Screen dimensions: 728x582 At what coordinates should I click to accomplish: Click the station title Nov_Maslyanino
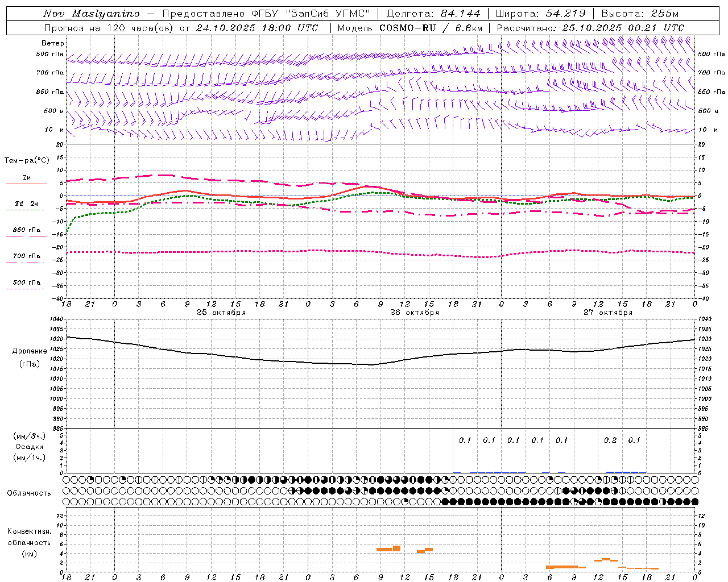click(92, 14)
